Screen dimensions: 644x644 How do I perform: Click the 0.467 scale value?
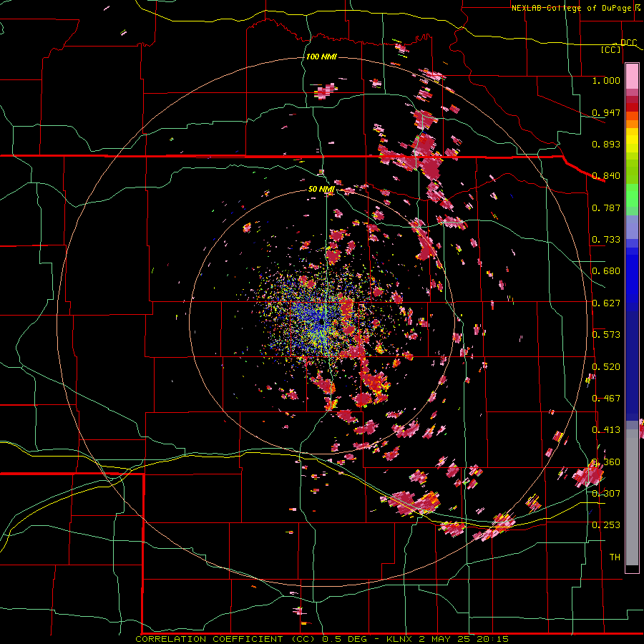tap(606, 399)
